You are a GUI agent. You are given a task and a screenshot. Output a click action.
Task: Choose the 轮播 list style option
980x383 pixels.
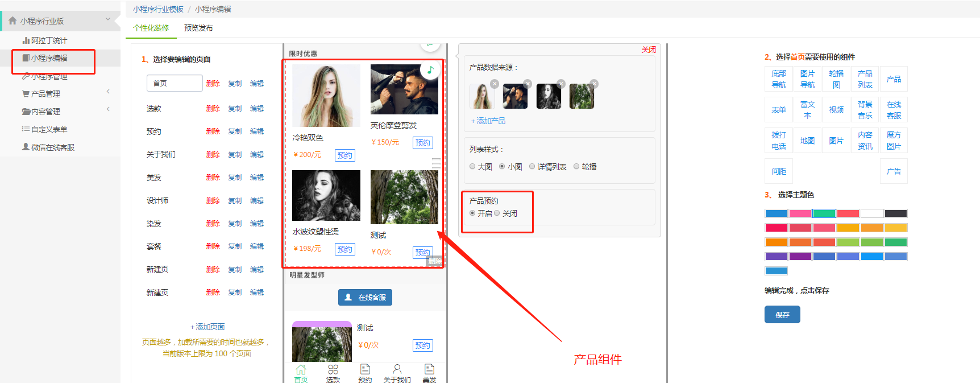[x=576, y=167]
